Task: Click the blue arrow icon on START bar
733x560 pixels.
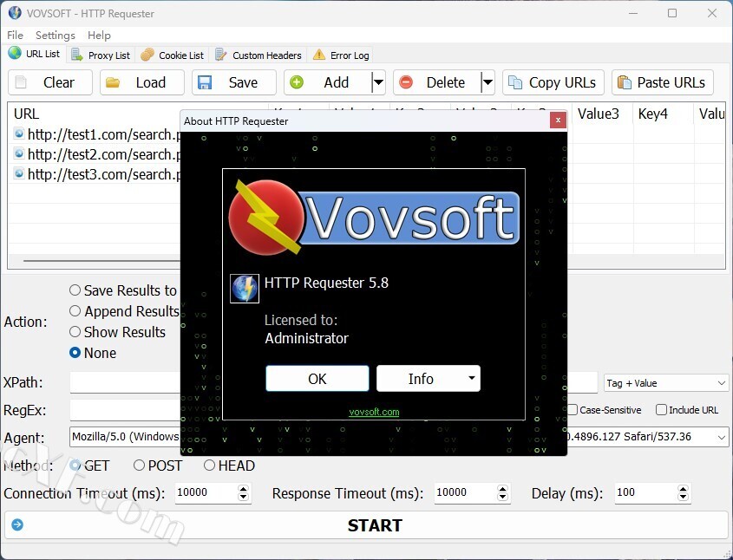Action: click(17, 525)
